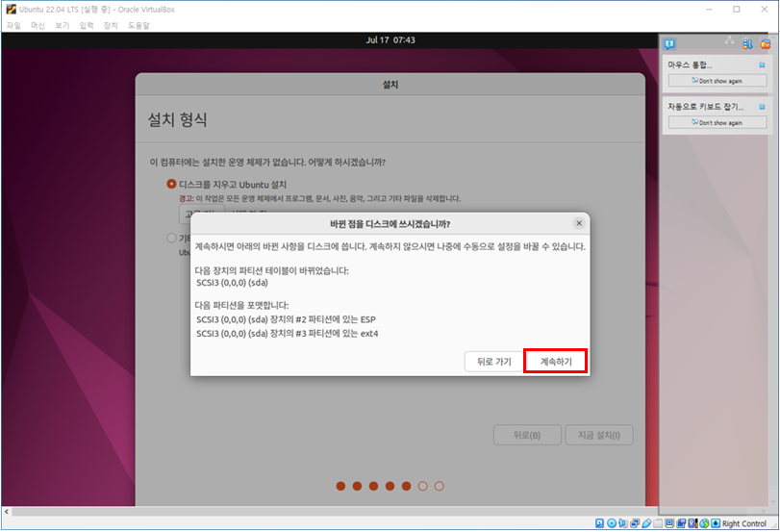Screen dimensions: 780x532
Task: Click the virtualization features V icon
Action: [692, 523]
